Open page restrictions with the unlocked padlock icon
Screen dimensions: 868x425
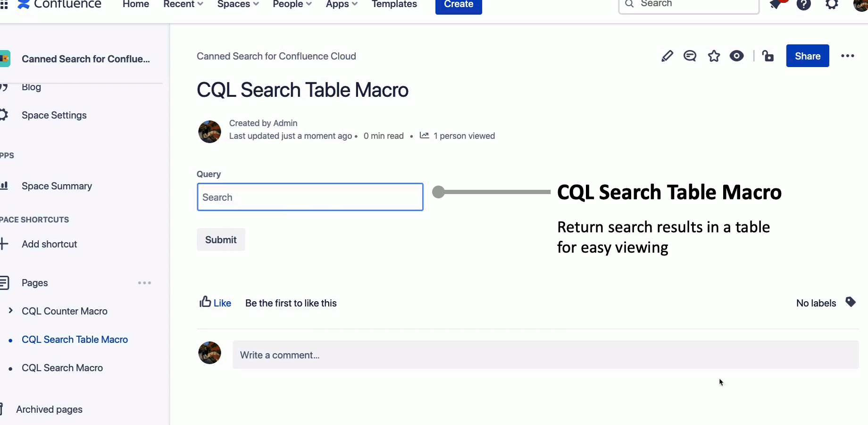click(768, 56)
